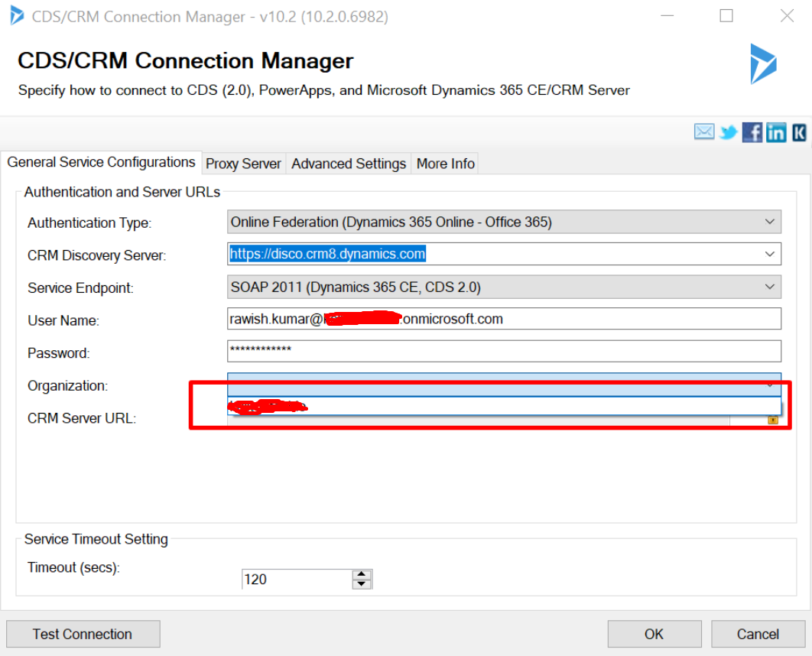Open the LinkedIn icon link
The width and height of the screenshot is (812, 656).
point(776,132)
